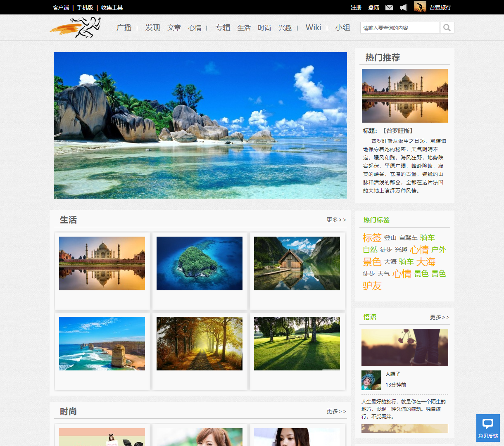The height and width of the screenshot is (446, 504).
Task: Open the 广播 navigation menu item
Action: 125,28
